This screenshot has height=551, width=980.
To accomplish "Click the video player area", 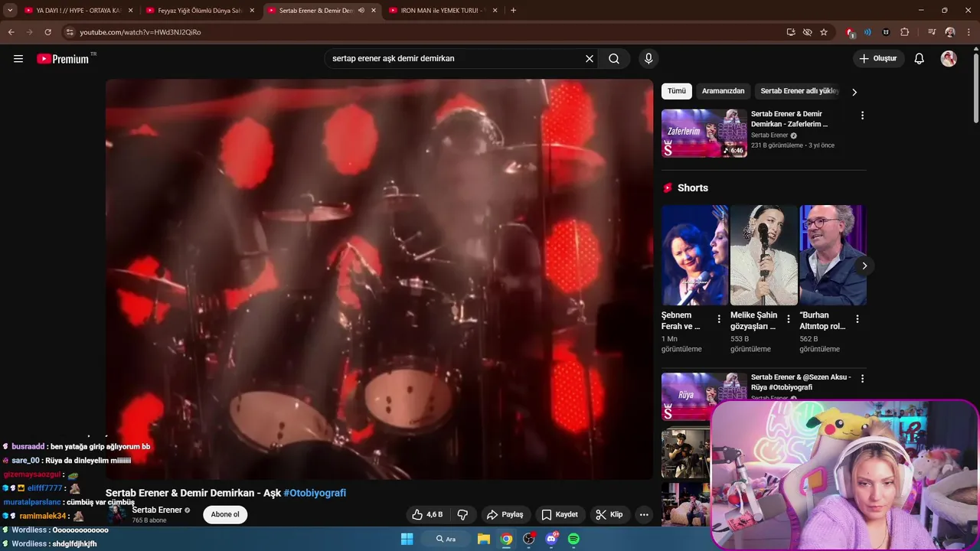I will tap(379, 279).
